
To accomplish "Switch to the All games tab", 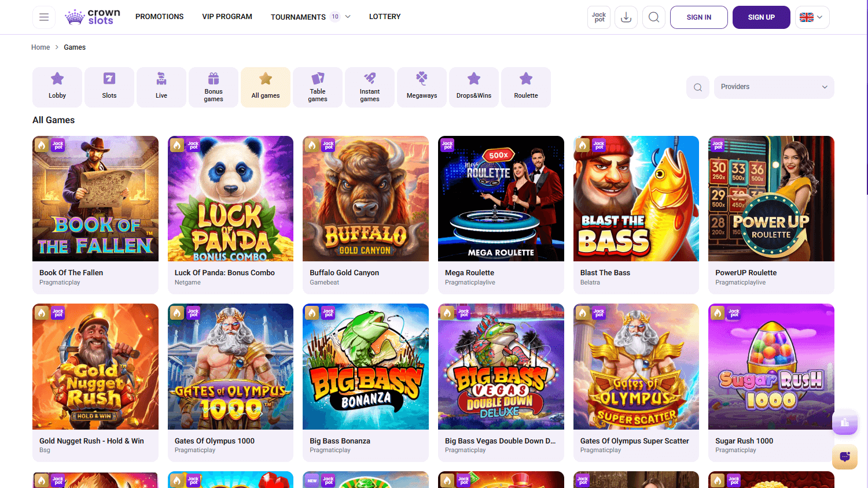I will pyautogui.click(x=265, y=87).
